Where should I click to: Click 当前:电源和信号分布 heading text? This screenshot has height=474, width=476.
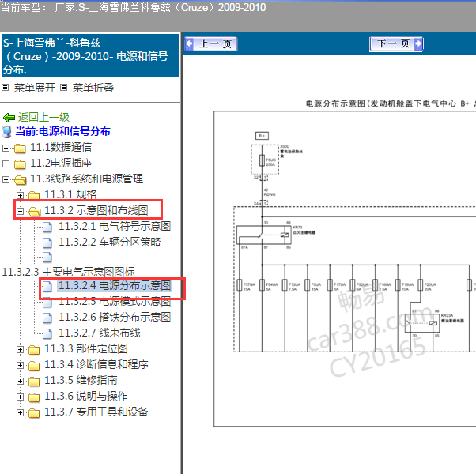(x=62, y=132)
